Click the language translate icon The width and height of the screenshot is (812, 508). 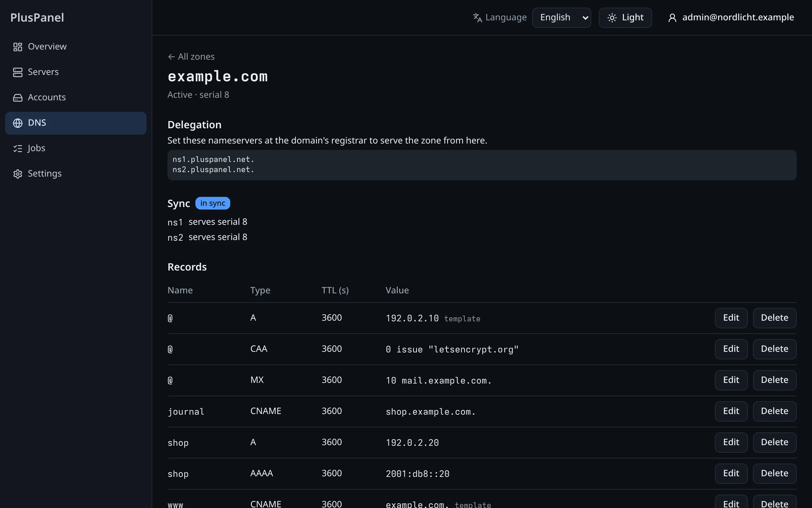point(477,17)
